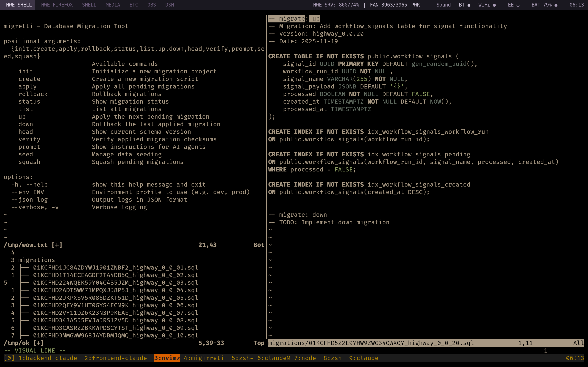
Task: Select the highway_0_0_03.sql tree file
Action: pyautogui.click(x=115, y=283)
